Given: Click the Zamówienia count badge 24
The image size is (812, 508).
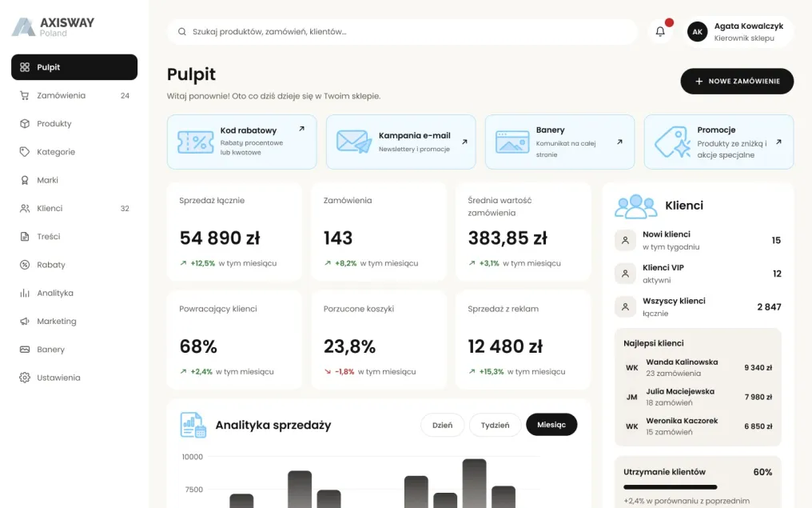Looking at the screenshot, I should coord(125,95).
